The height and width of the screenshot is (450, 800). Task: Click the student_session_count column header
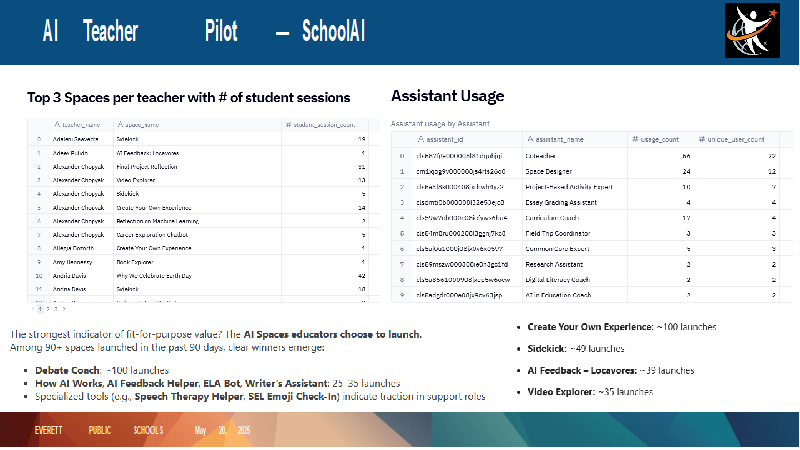(320, 124)
